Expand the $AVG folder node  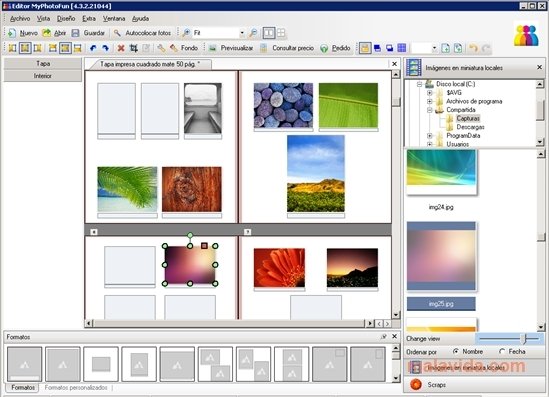[430, 93]
